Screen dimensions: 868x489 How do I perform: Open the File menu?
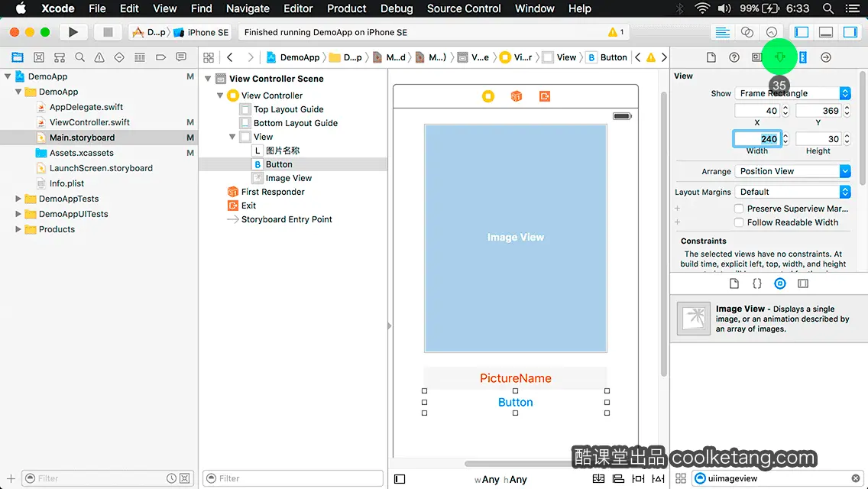pyautogui.click(x=97, y=8)
